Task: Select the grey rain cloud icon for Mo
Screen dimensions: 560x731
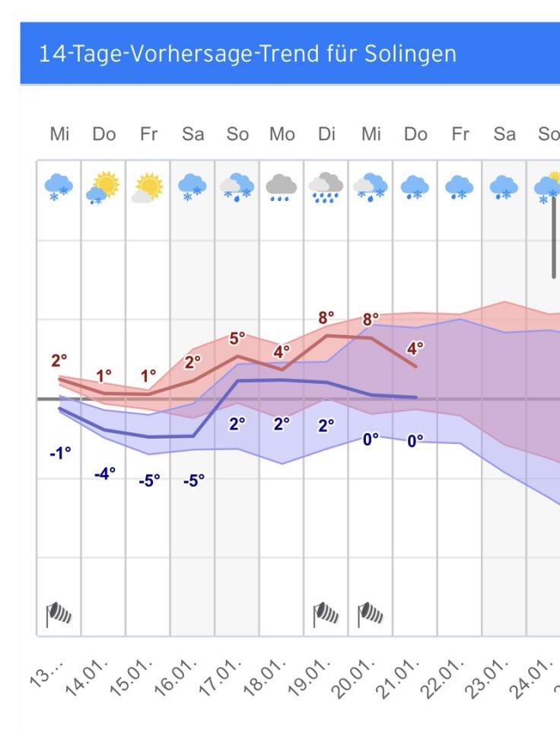Action: [x=282, y=187]
